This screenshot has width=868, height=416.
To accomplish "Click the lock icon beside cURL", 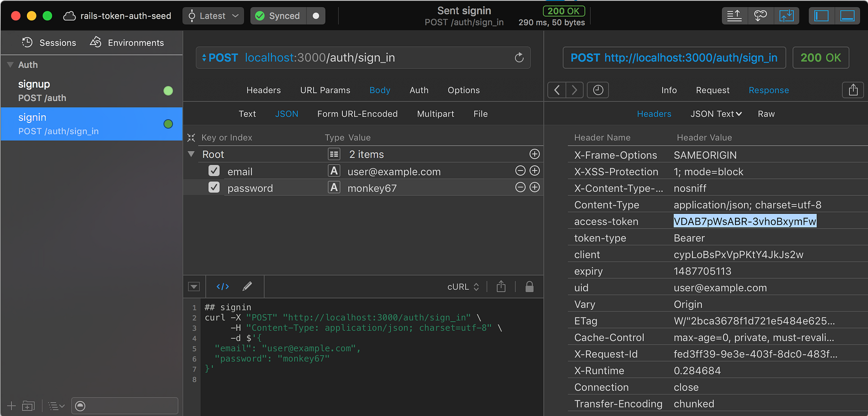I will tap(529, 287).
